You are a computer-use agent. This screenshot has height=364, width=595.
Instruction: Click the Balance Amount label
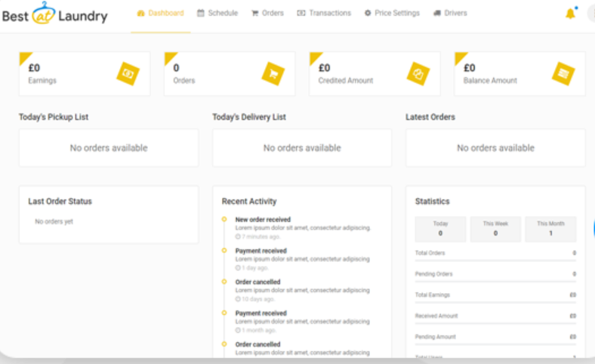click(x=490, y=81)
